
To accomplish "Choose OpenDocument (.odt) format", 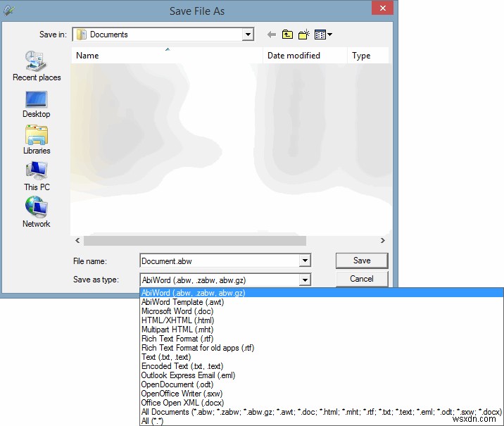I will (322, 384).
